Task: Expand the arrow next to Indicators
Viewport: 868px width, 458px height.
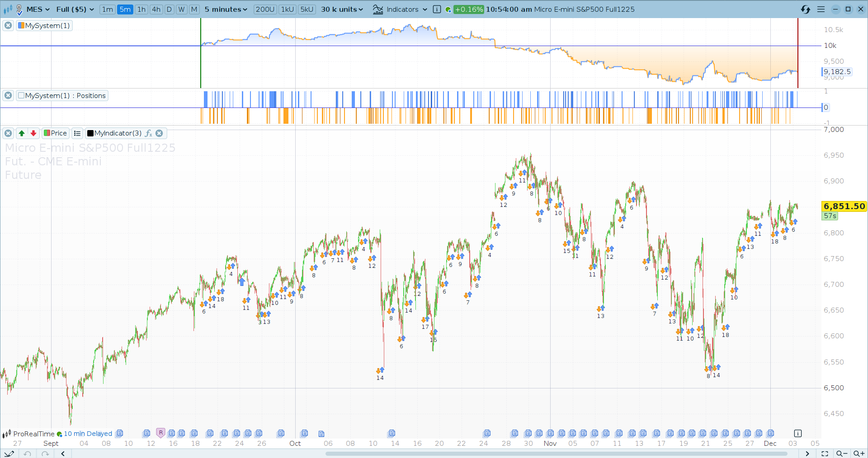Action: coord(425,9)
